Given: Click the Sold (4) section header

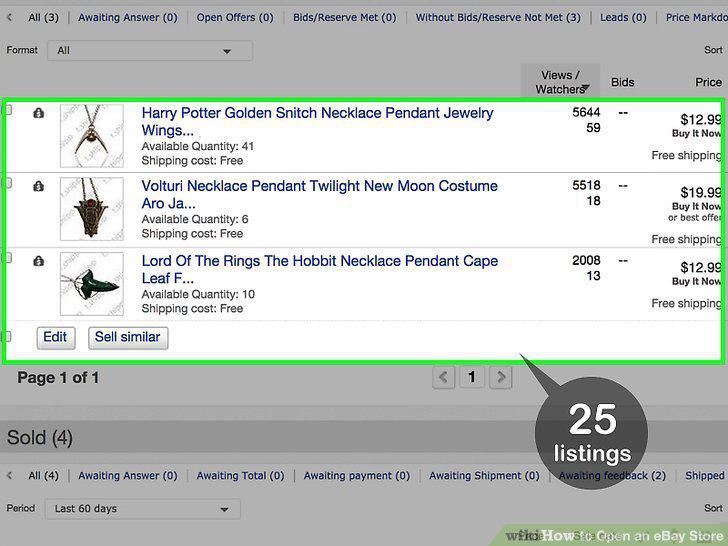Looking at the screenshot, I should [x=40, y=437].
